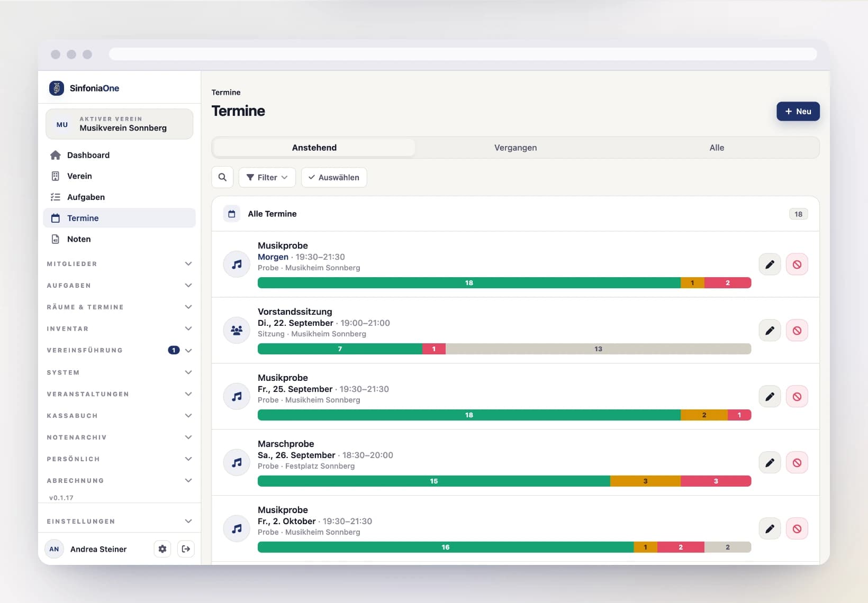Cancel the Vorstandssitzung appointment

(x=797, y=331)
